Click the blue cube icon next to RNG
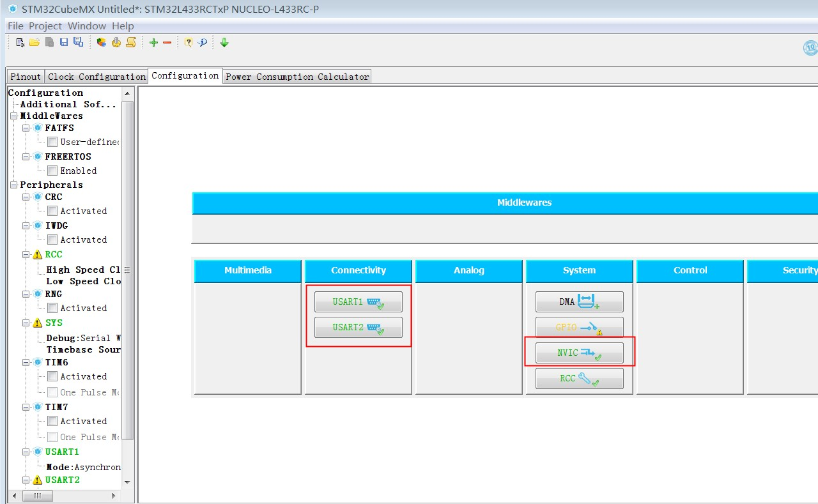The width and height of the screenshot is (818, 504). click(38, 294)
